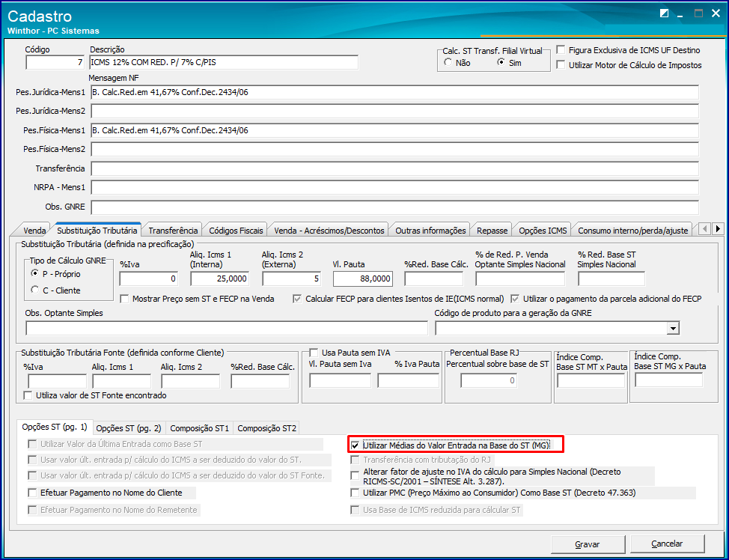Click the Obs. Optante Simples field
Screen dimensions: 729x560
pos(227,328)
